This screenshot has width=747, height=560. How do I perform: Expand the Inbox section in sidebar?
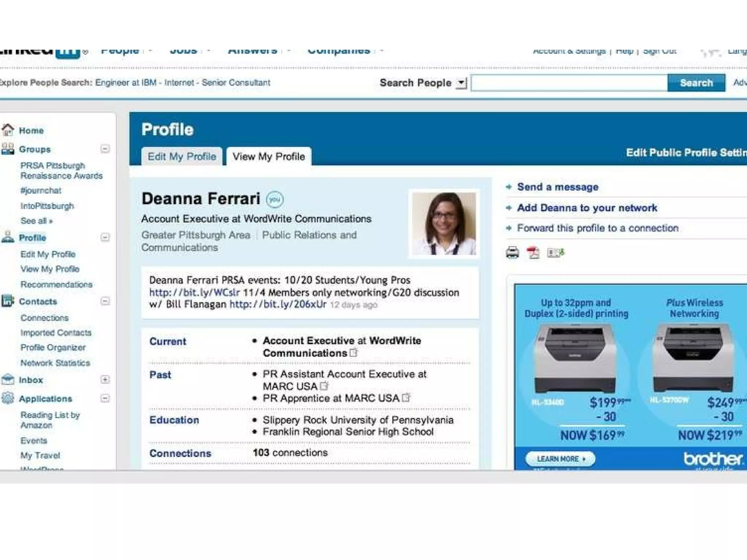point(105,380)
